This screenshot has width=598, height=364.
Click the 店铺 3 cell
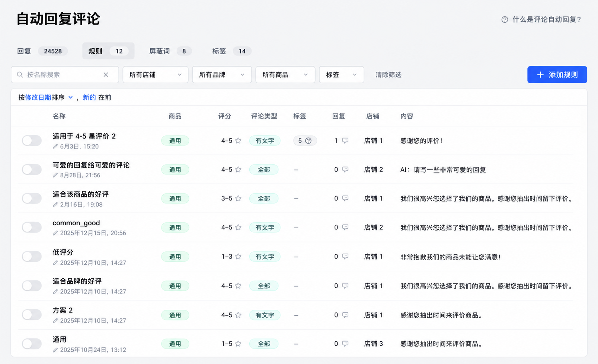click(373, 344)
